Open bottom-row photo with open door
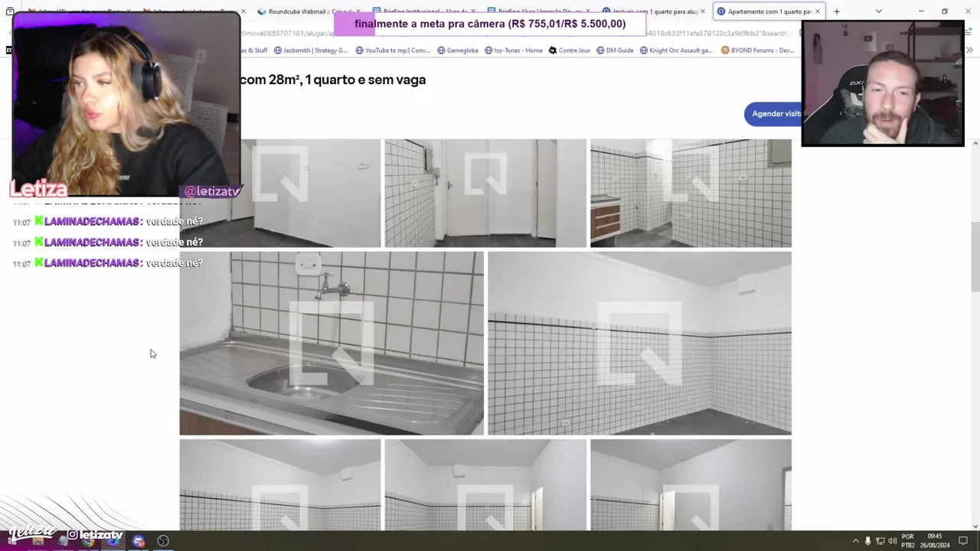Viewport: 980px width, 551px height. tap(691, 484)
